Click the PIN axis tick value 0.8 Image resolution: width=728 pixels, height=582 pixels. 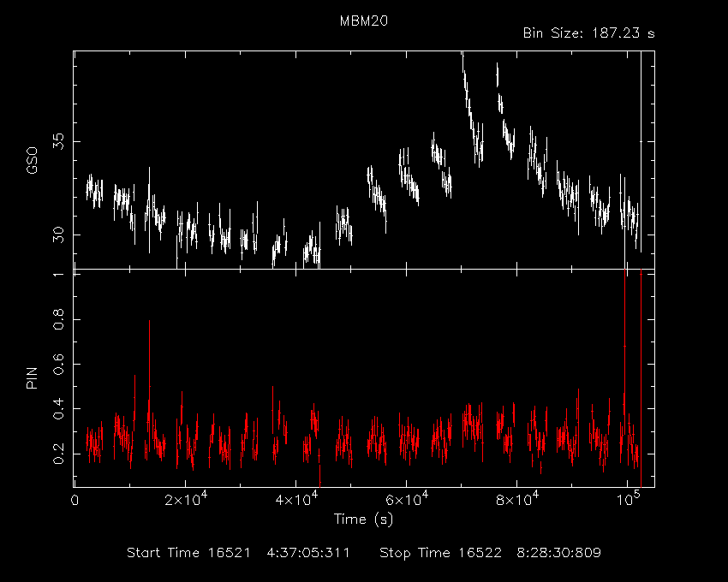(58, 320)
